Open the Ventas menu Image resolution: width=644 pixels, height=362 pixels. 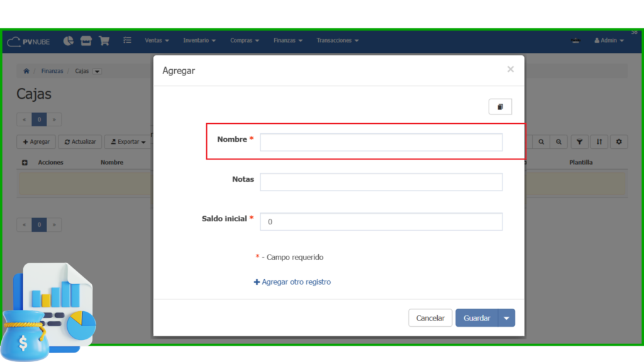pyautogui.click(x=157, y=41)
